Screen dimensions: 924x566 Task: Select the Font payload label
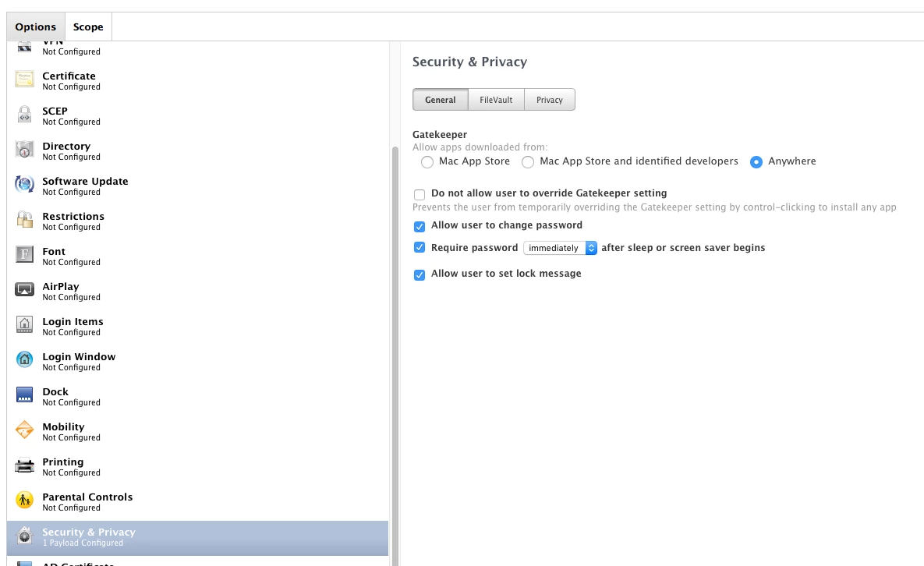(x=54, y=252)
